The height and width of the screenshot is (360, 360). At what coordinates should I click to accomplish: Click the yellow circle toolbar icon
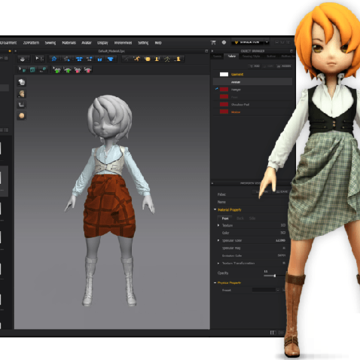[x=147, y=59]
